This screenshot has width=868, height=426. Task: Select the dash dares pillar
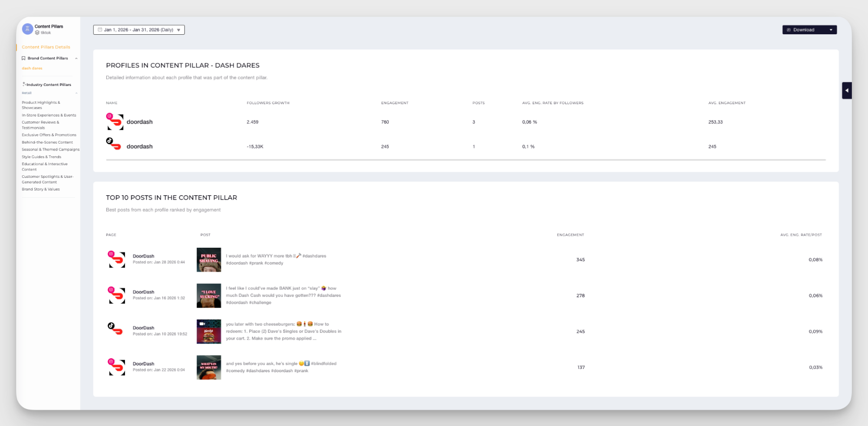(32, 68)
